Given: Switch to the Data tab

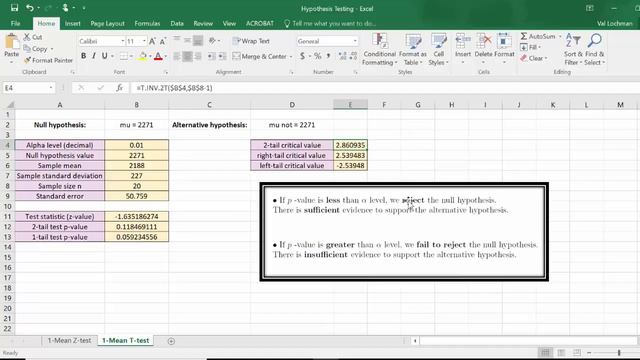Looking at the screenshot, I should click(x=177, y=24).
